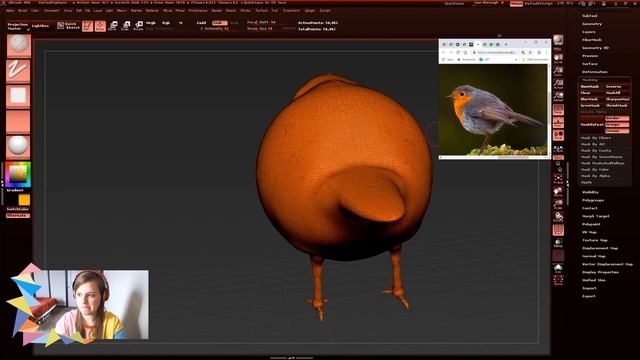
Task: Open the Preferences menu
Action: (198, 11)
